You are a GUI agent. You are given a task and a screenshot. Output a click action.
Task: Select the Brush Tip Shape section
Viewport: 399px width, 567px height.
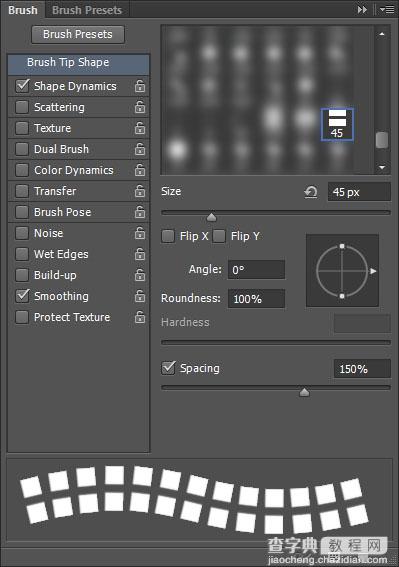point(78,64)
